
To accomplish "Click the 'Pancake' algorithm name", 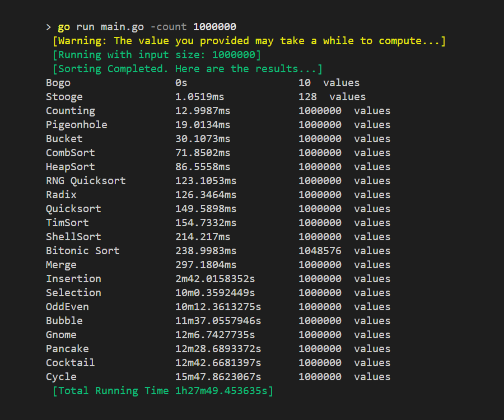I will pyautogui.click(x=68, y=349).
